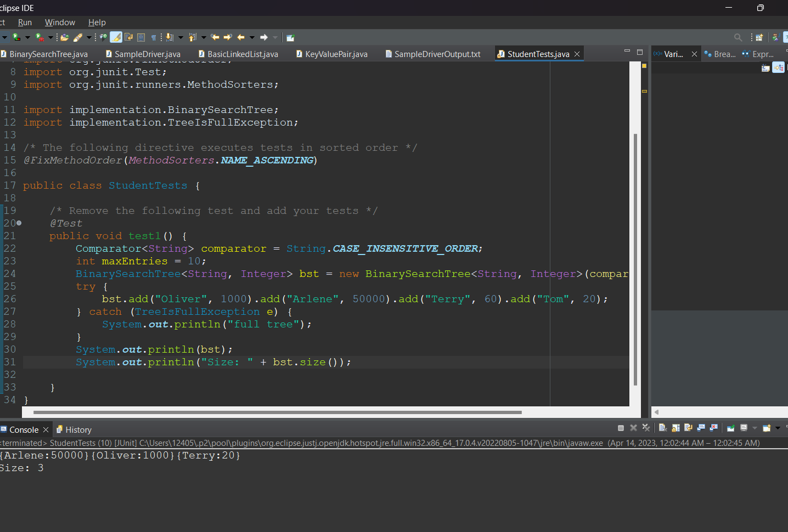Click the toolbar Search magnifier icon
The height and width of the screenshot is (532, 788).
click(738, 37)
